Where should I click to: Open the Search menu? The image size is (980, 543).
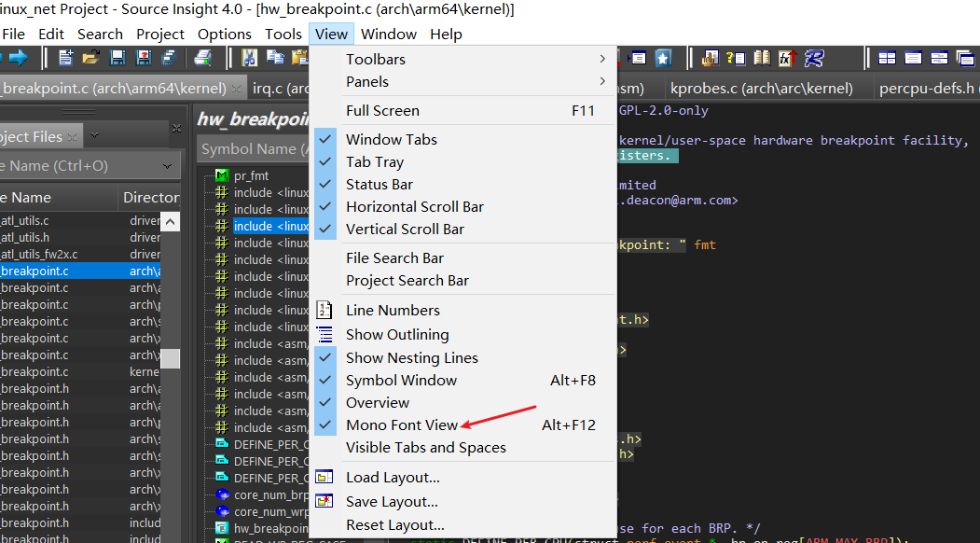point(100,35)
